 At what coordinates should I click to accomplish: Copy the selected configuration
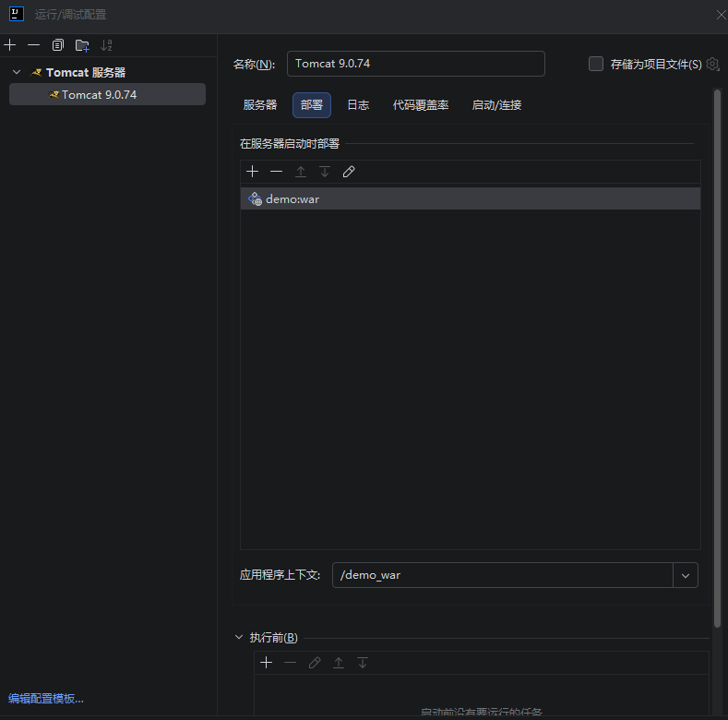pos(57,45)
